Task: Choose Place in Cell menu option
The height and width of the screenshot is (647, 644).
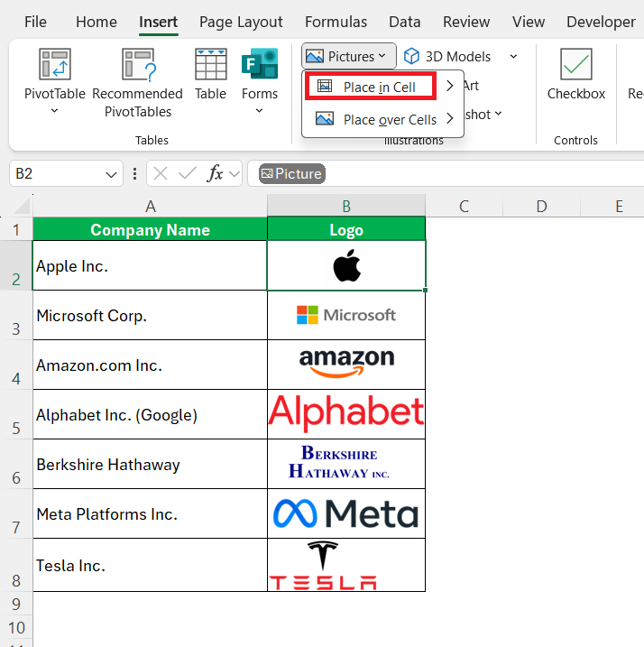Action: coord(370,87)
